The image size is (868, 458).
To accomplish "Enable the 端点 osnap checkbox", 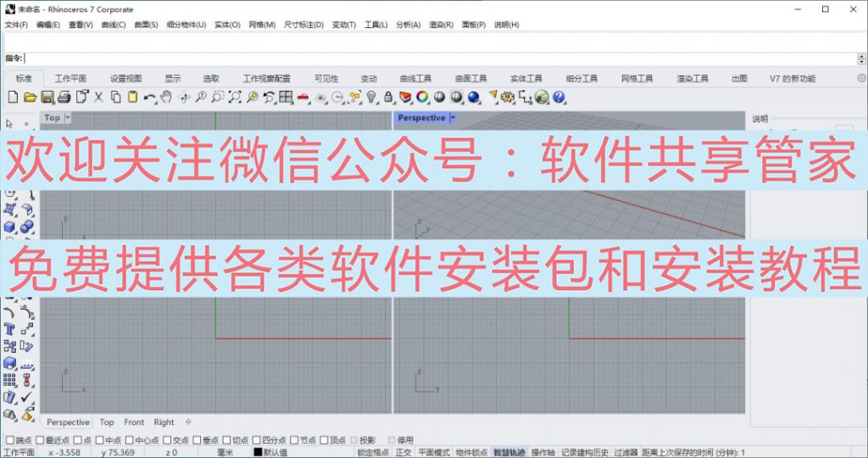I will 10,440.
